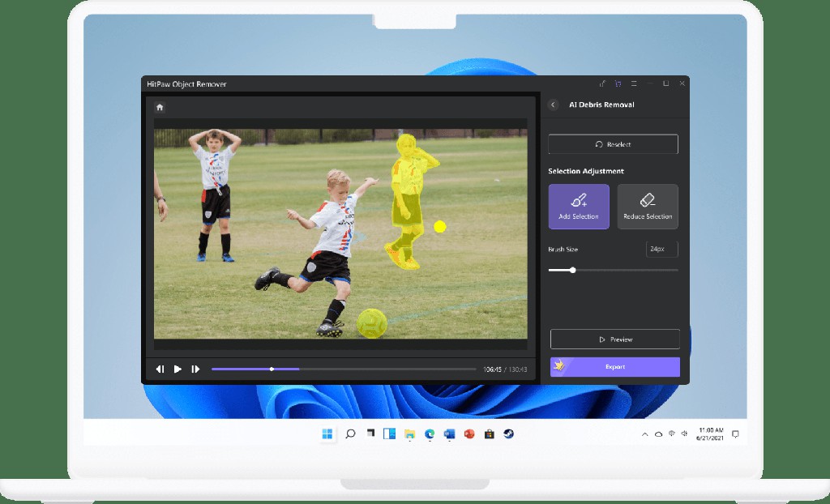Open the hamburger menu in the title bar
Image resolution: width=830 pixels, height=504 pixels.
tap(635, 83)
